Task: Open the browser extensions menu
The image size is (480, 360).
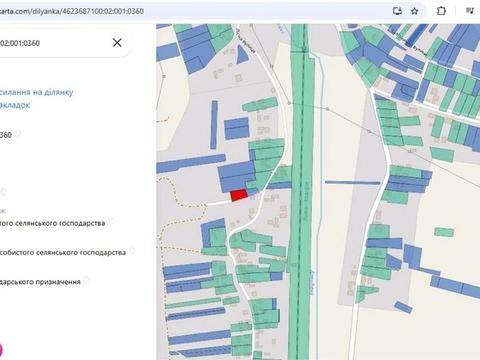Action: click(441, 11)
